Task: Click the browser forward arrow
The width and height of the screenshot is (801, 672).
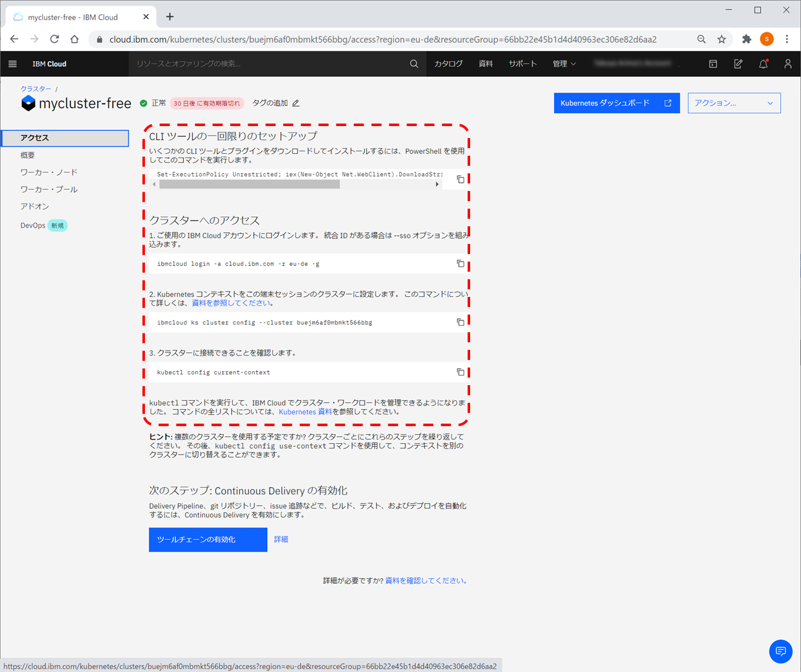Action: tap(34, 39)
